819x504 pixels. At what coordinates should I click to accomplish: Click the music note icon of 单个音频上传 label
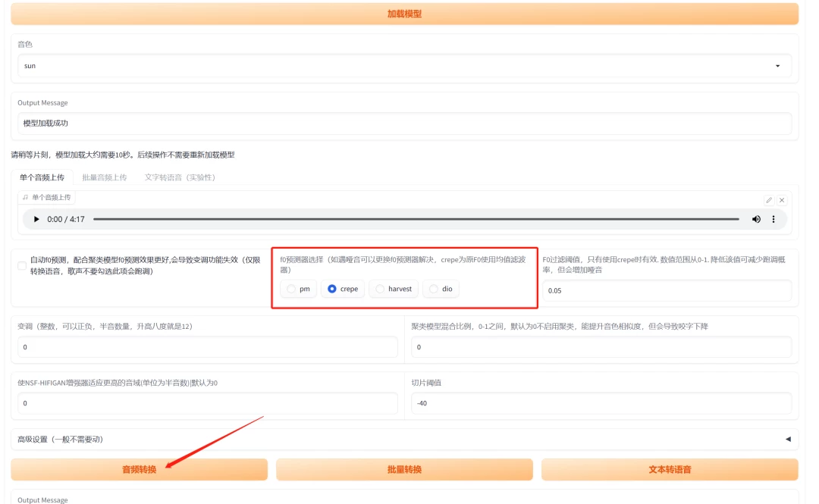(25, 197)
